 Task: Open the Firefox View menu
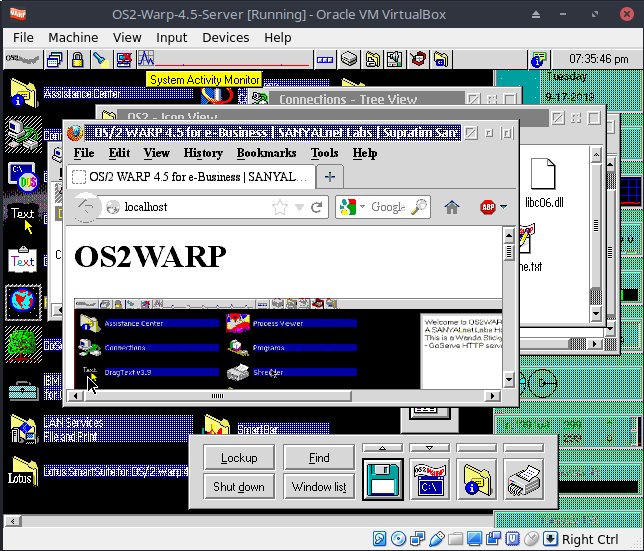(x=156, y=153)
